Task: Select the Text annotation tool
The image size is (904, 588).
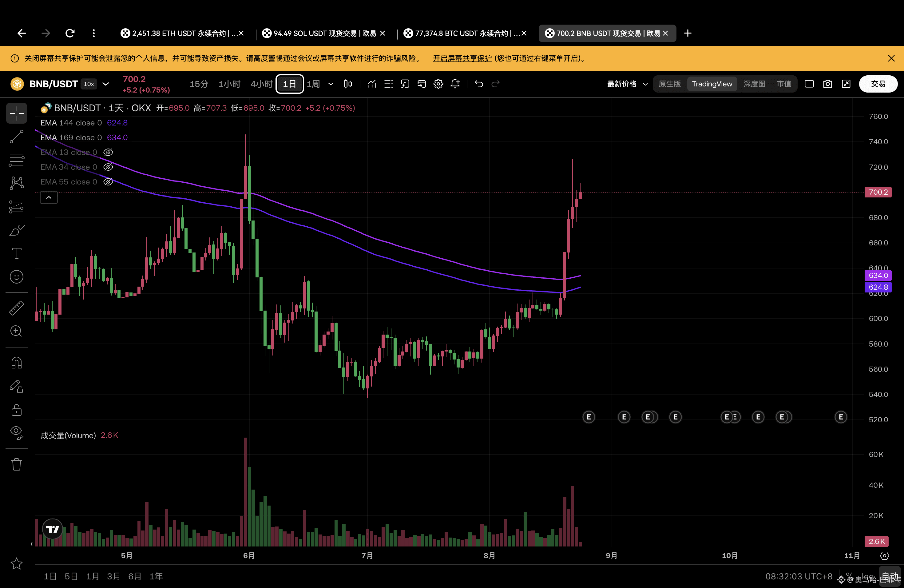Action: [17, 253]
